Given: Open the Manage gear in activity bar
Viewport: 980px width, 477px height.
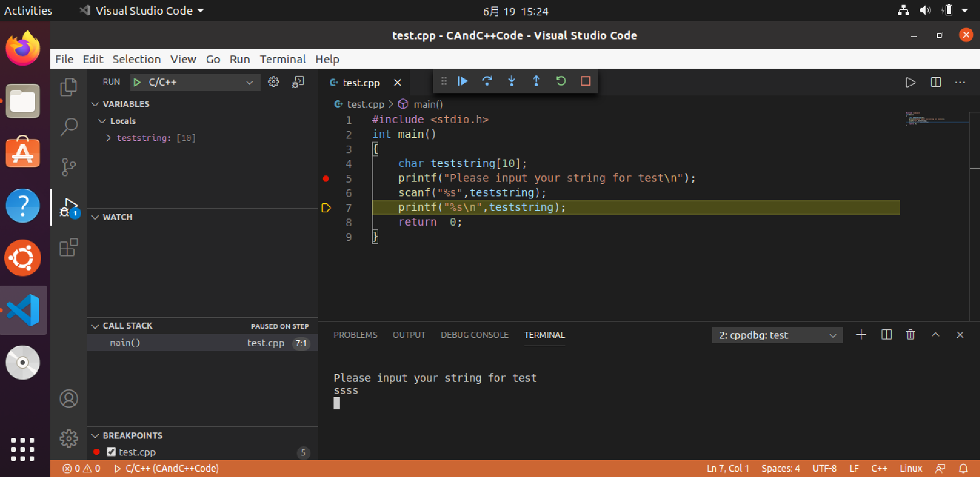Looking at the screenshot, I should click(x=69, y=439).
